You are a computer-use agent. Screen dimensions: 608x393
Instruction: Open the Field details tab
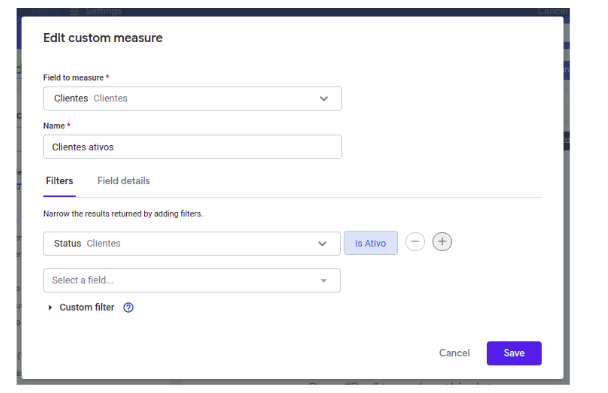(123, 181)
